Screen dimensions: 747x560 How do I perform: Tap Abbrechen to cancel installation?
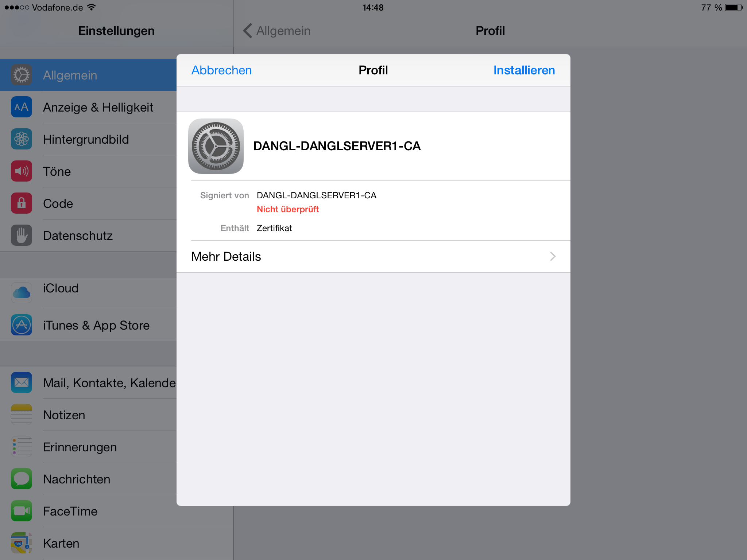(221, 70)
